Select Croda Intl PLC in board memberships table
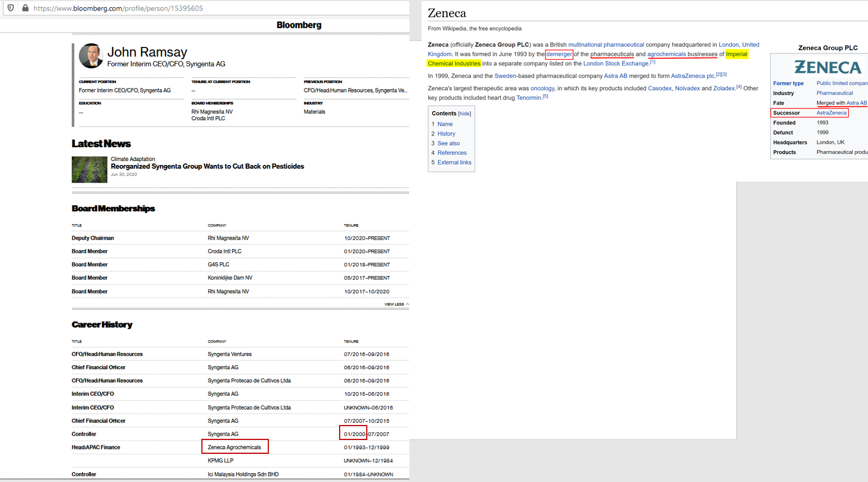Viewport: 868px width, 482px height. (225, 251)
